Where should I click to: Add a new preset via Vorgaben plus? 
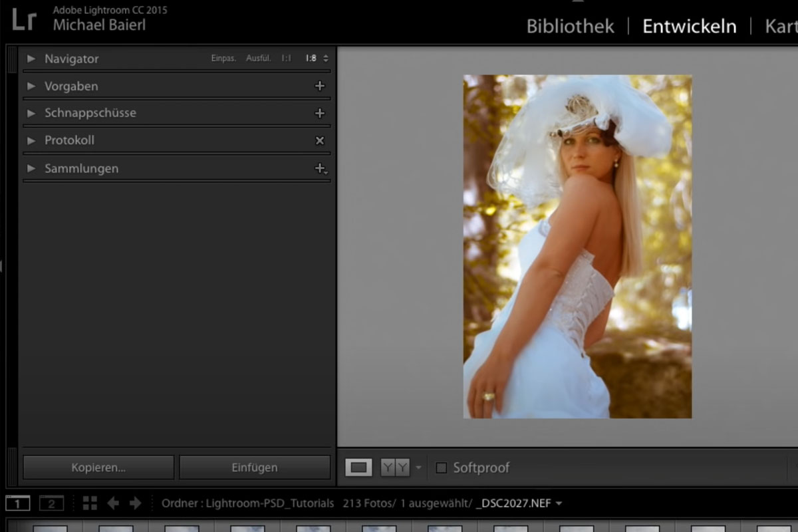coord(320,86)
